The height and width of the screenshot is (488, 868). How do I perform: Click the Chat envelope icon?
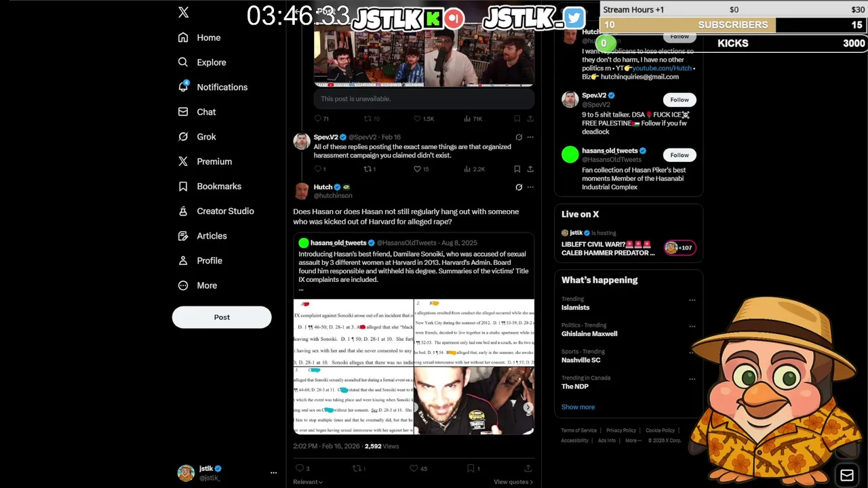pyautogui.click(x=183, y=112)
